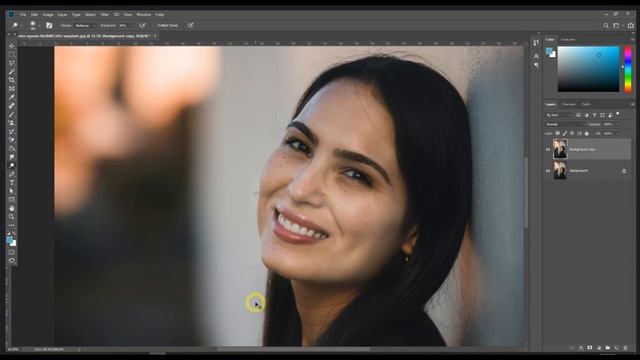Enable airbrush mode in options bar
The height and width of the screenshot is (360, 640).
click(x=142, y=25)
